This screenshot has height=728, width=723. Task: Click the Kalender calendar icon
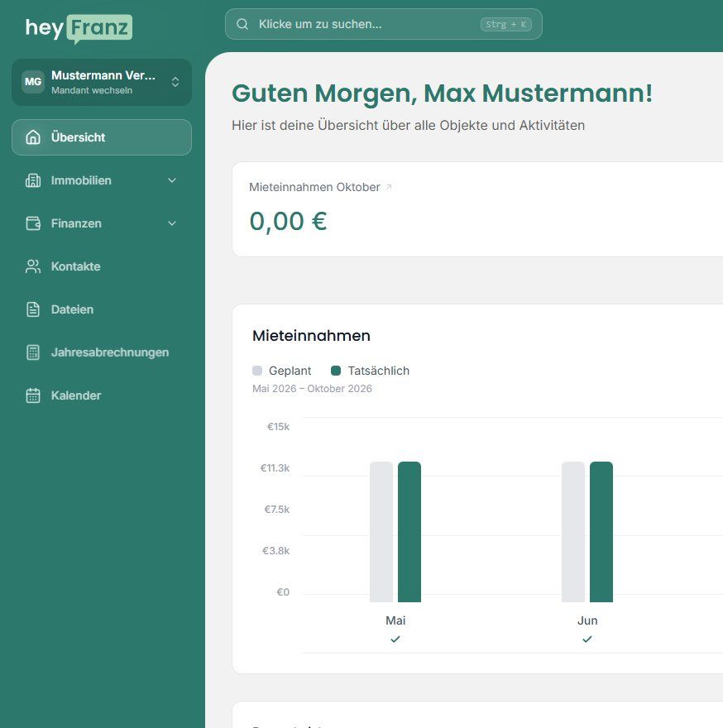pos(33,395)
